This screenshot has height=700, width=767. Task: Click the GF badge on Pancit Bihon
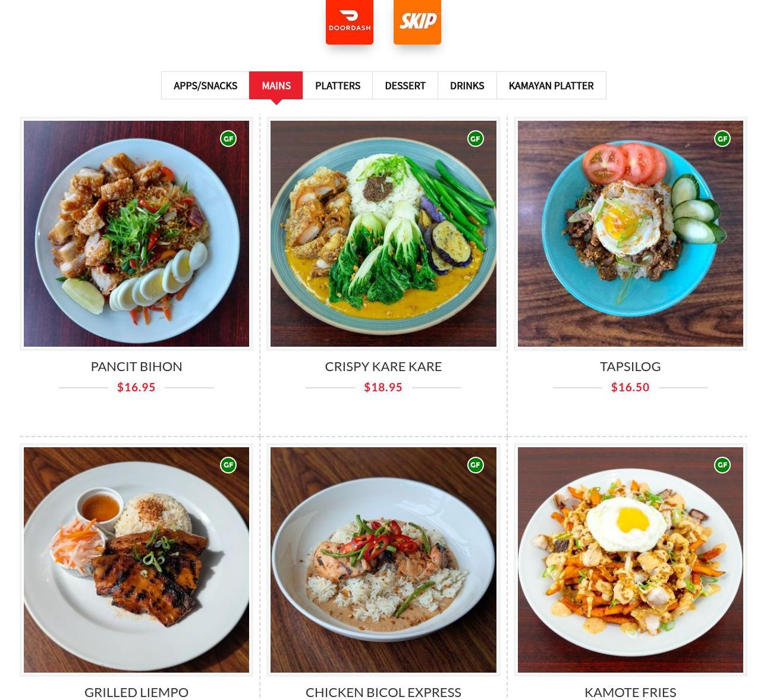point(228,139)
